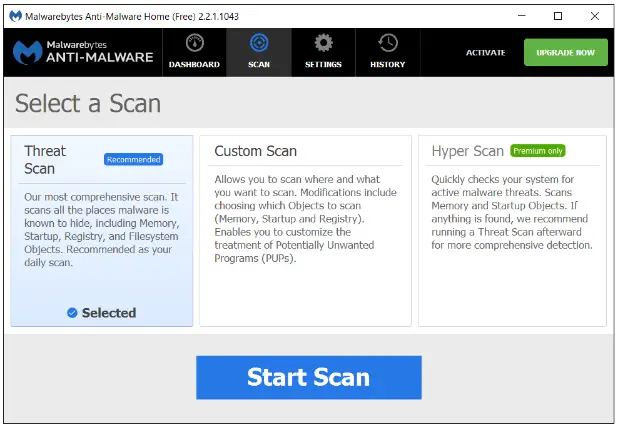
Task: Open the Dashboard tab label
Action: (x=194, y=65)
